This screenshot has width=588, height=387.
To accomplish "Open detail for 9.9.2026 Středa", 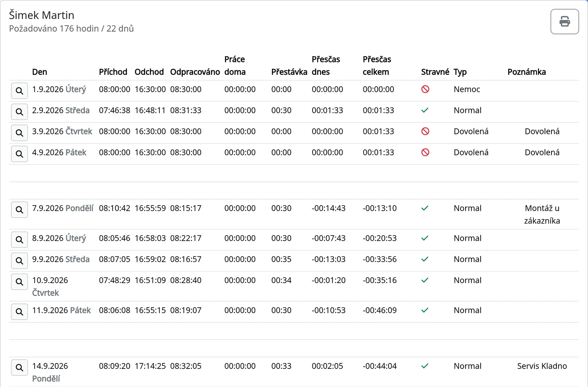I will (x=19, y=261).
